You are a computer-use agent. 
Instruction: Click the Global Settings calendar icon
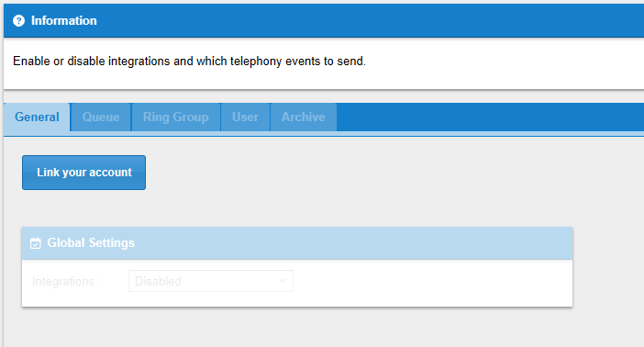[x=36, y=243]
